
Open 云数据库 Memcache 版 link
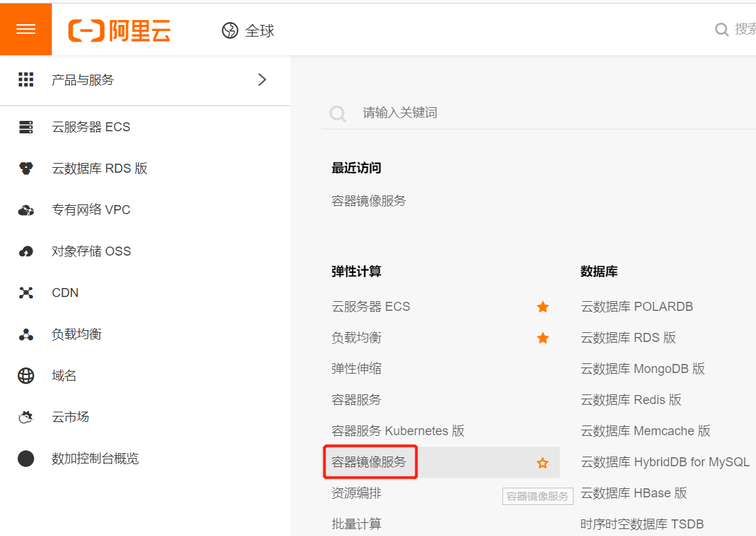tap(645, 431)
